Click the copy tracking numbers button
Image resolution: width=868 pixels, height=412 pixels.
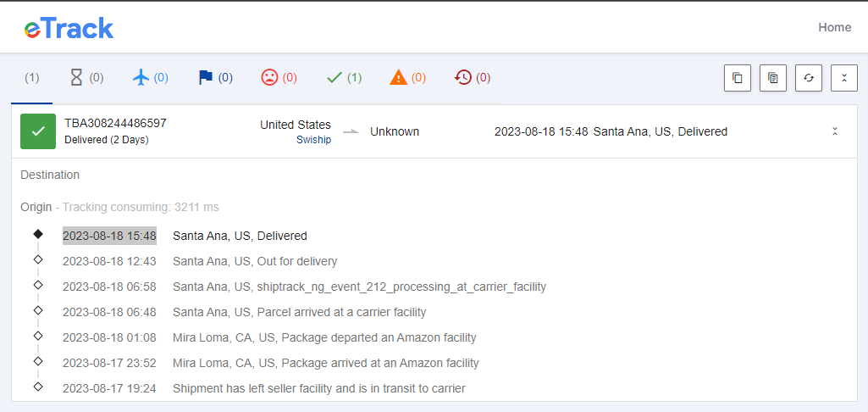point(738,78)
